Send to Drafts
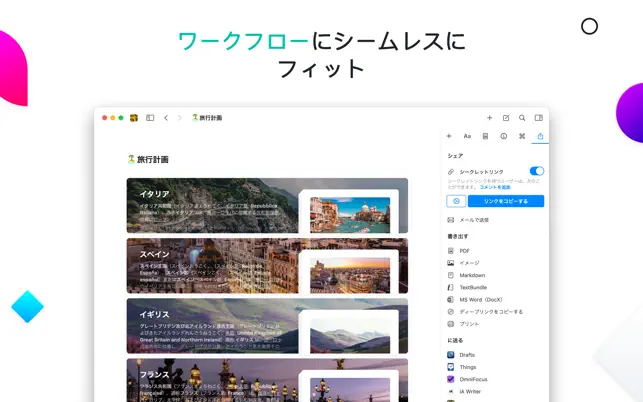 coord(467,355)
